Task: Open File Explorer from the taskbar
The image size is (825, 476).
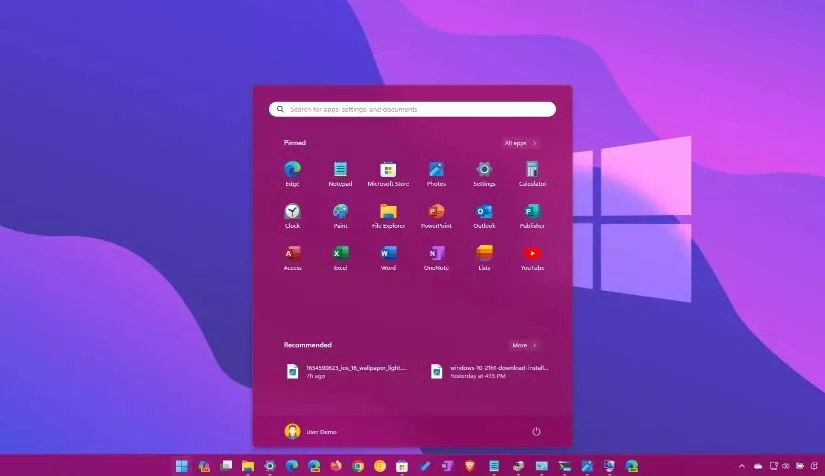Action: pos(248,466)
